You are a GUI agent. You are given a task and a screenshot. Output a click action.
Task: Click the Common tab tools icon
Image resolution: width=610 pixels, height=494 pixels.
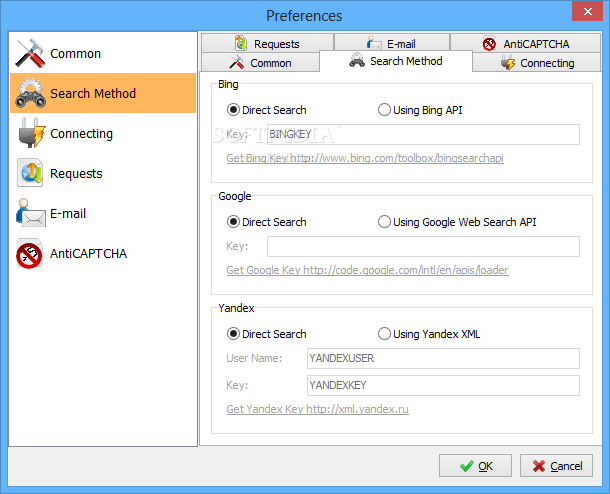[x=237, y=62]
